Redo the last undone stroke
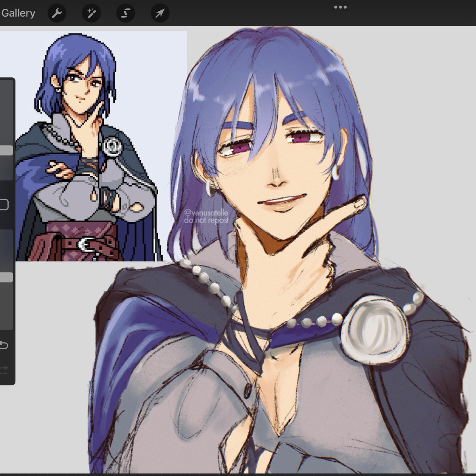This screenshot has width=476, height=476. 4,369
